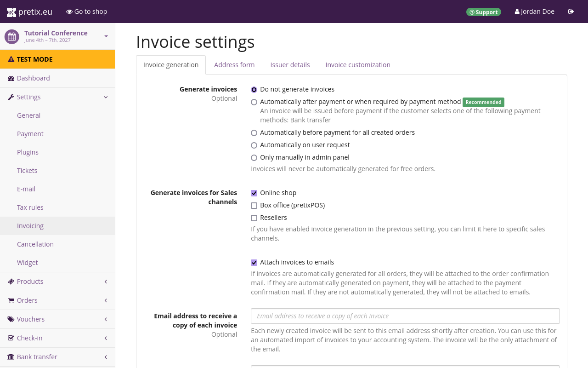
Task: Click the Vouchers tags icon
Action: [x=11, y=319]
